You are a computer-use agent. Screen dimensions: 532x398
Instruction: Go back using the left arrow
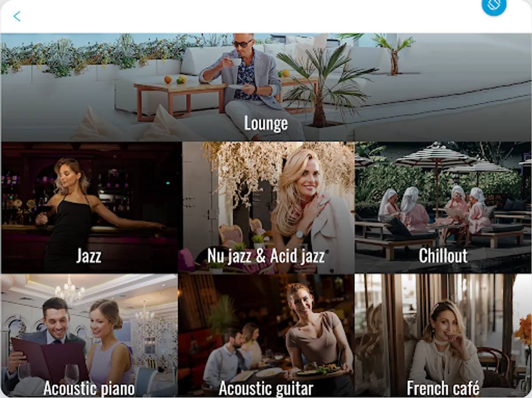[17, 16]
